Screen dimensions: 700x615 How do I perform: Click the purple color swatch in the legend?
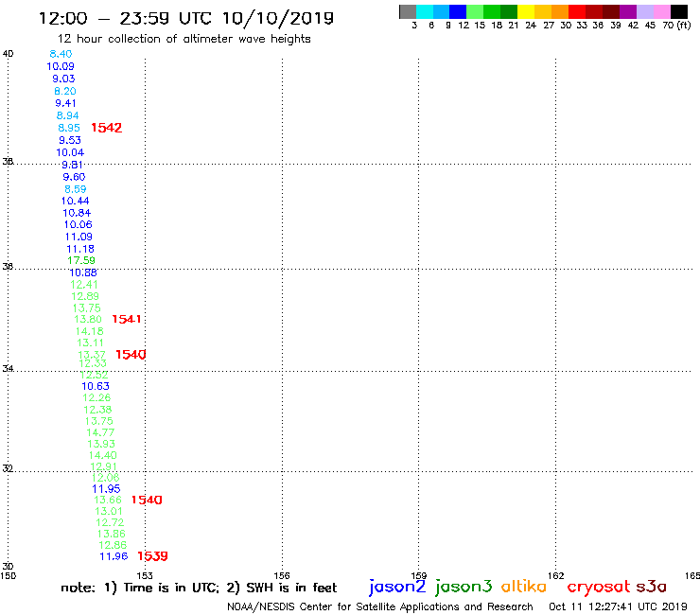pyautogui.click(x=628, y=11)
